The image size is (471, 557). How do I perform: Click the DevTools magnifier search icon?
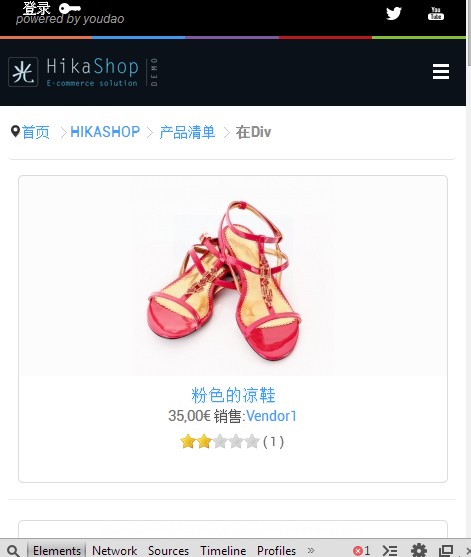(x=13, y=551)
